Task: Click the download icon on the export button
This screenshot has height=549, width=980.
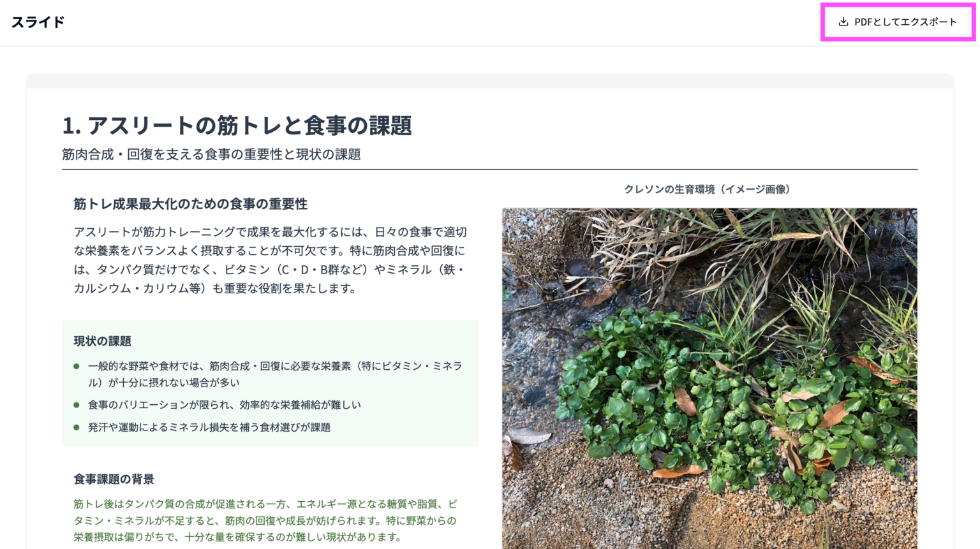Action: 843,21
